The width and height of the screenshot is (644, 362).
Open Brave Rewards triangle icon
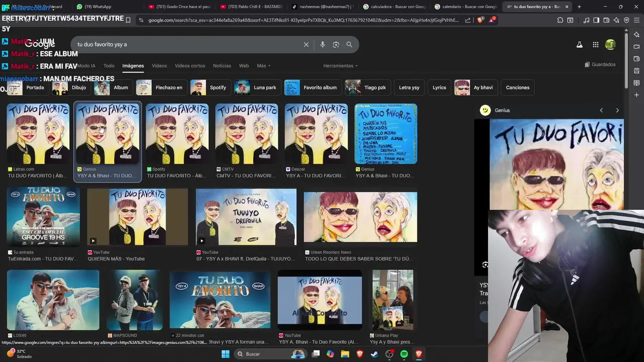[x=492, y=20]
